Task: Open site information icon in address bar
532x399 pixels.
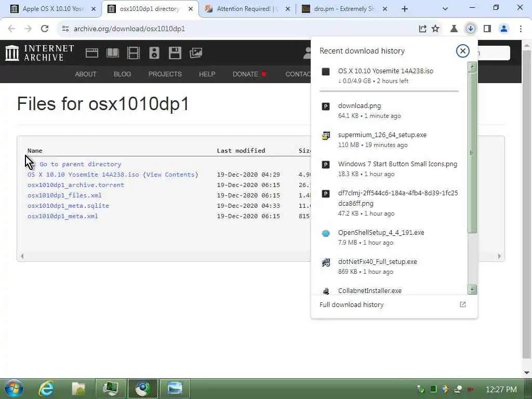Action: pos(65,29)
